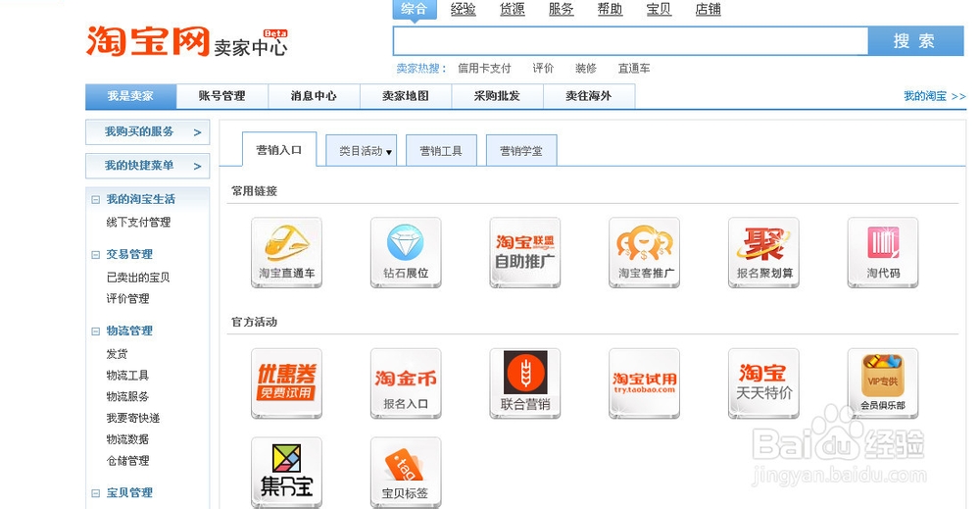Open 淘宝客推广 icon
The height and width of the screenshot is (509, 980).
click(645, 253)
